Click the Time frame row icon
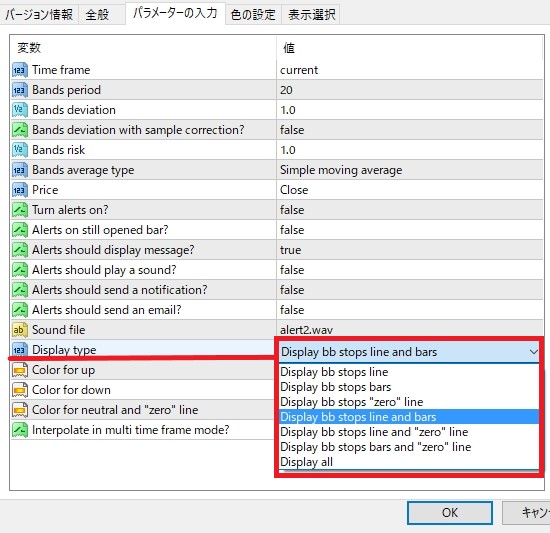The height and width of the screenshot is (533, 550). pyautogui.click(x=20, y=70)
